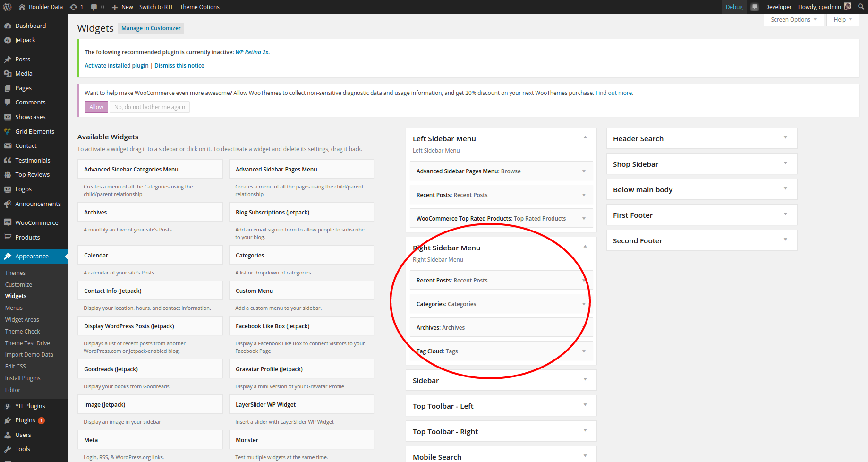Click the search magnifier in admin bar

pyautogui.click(x=861, y=7)
